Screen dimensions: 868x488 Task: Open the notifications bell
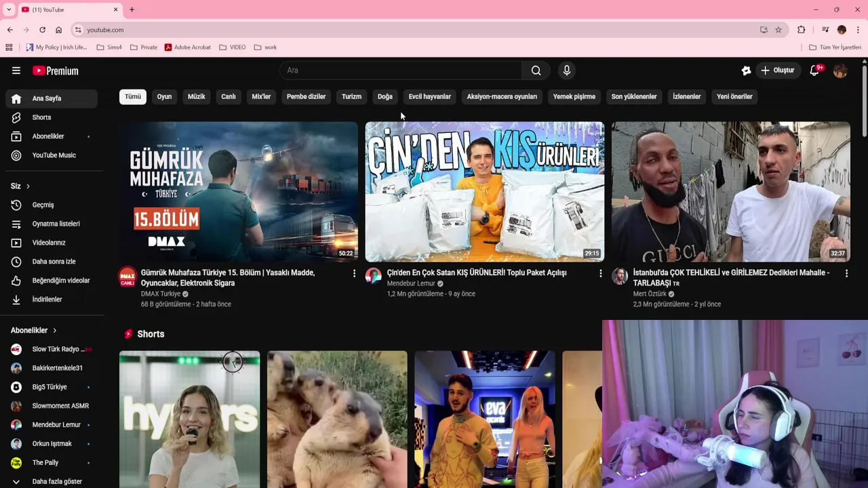[x=814, y=70]
